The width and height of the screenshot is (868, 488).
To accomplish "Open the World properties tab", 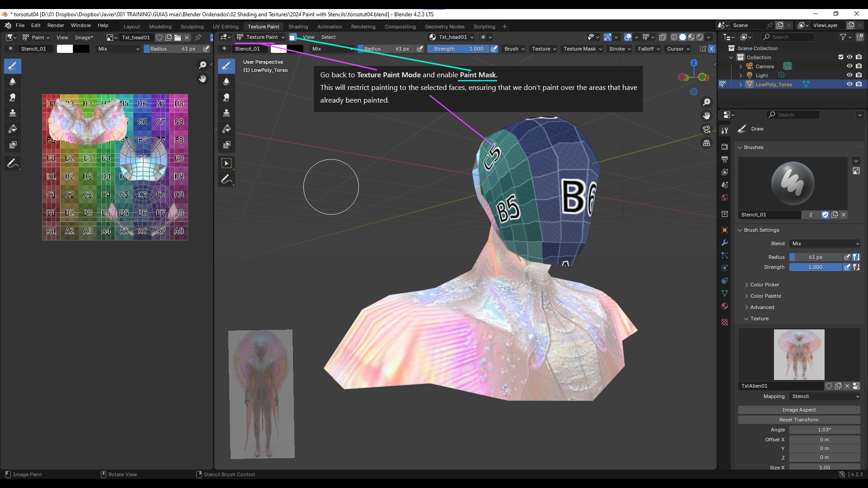I will (x=725, y=197).
